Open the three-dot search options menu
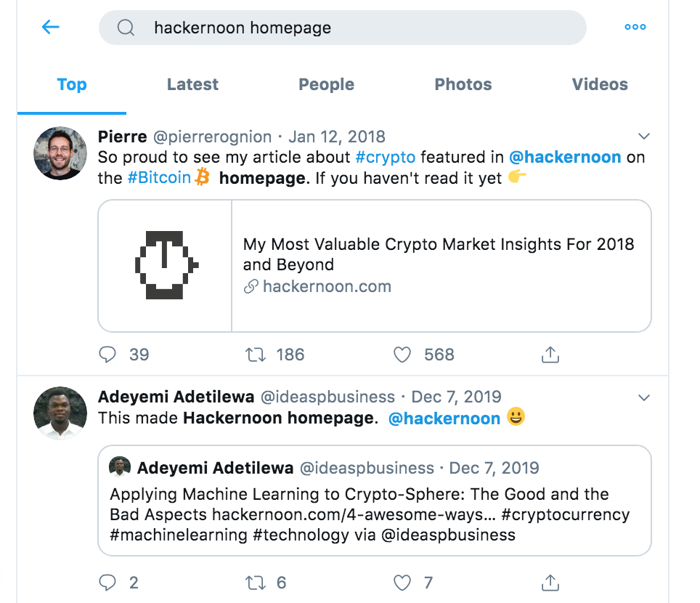Viewport: 700px width, 603px height. (x=635, y=28)
